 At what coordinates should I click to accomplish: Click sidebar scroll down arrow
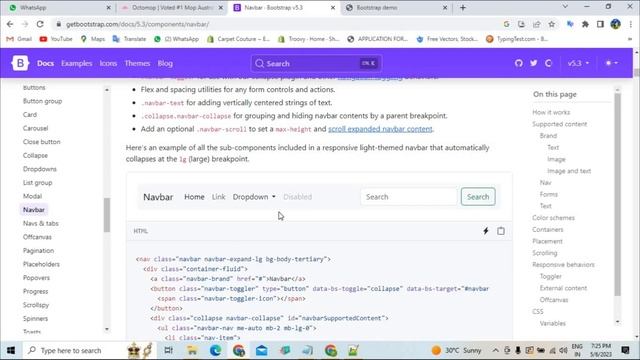click(x=107, y=329)
